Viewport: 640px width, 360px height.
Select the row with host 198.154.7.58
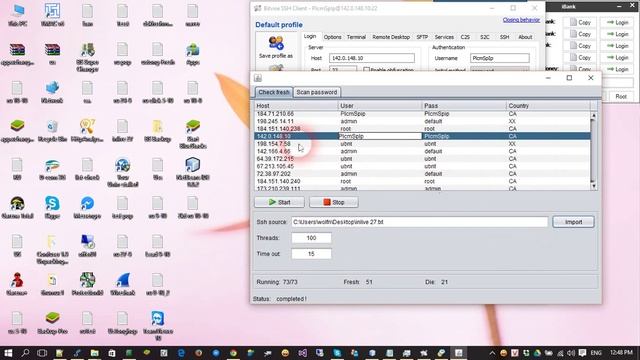(422, 144)
